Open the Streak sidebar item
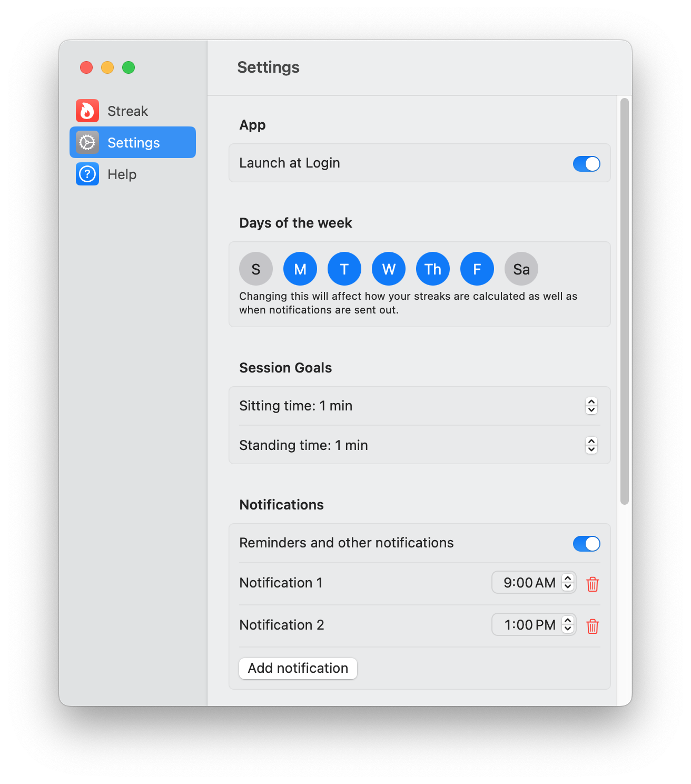 click(127, 111)
